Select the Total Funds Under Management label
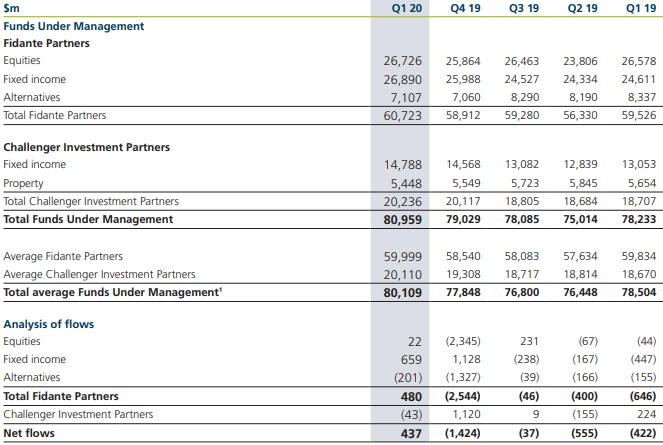663x445 pixels. point(88,220)
